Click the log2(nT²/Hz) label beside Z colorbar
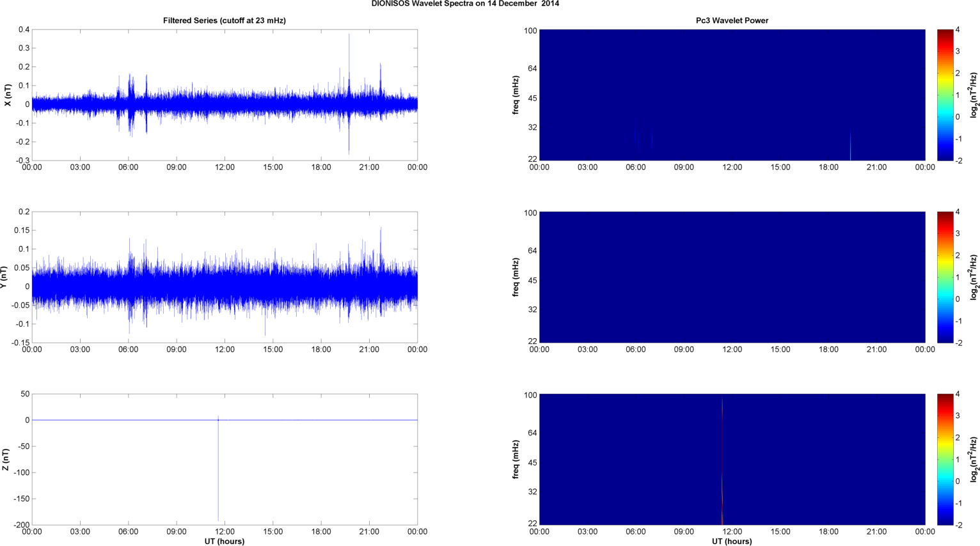980x546 pixels. click(974, 460)
